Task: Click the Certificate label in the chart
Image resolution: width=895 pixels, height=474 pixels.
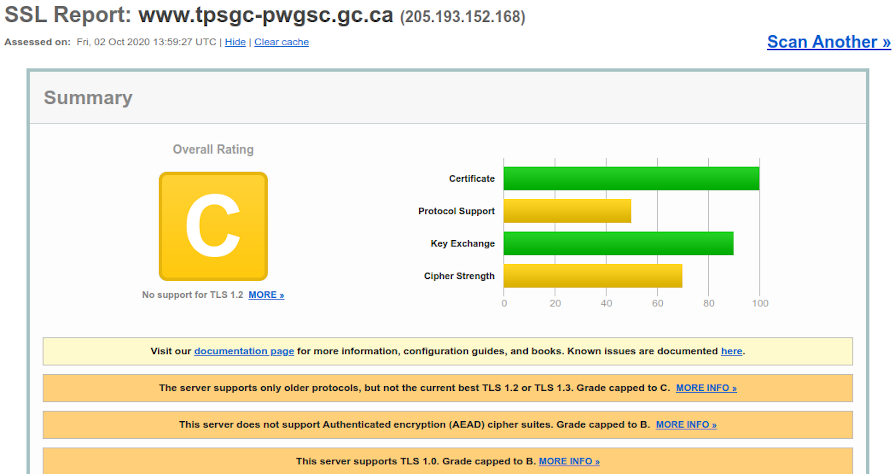Action: tap(471, 179)
